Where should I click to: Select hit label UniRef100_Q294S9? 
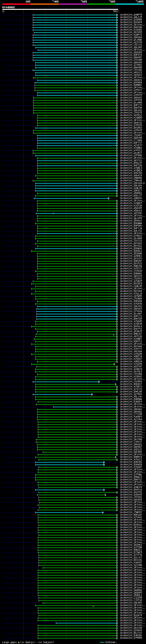pos(131,631)
